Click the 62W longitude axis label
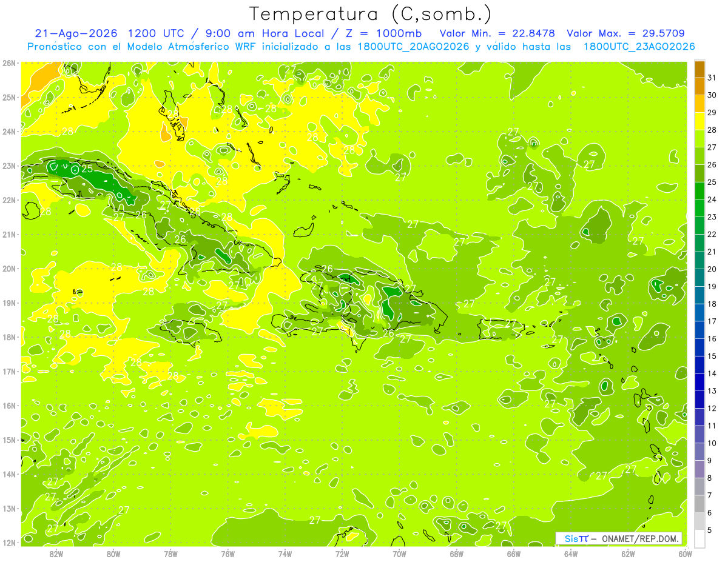The height and width of the screenshot is (562, 728). point(629,554)
